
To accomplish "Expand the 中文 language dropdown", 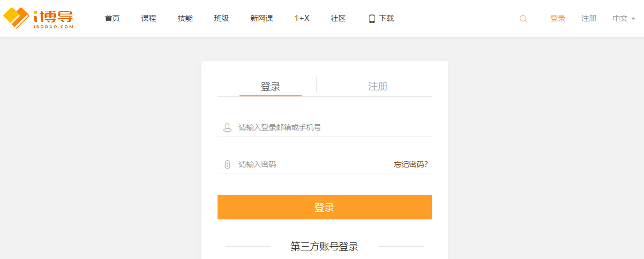I will click(x=624, y=18).
